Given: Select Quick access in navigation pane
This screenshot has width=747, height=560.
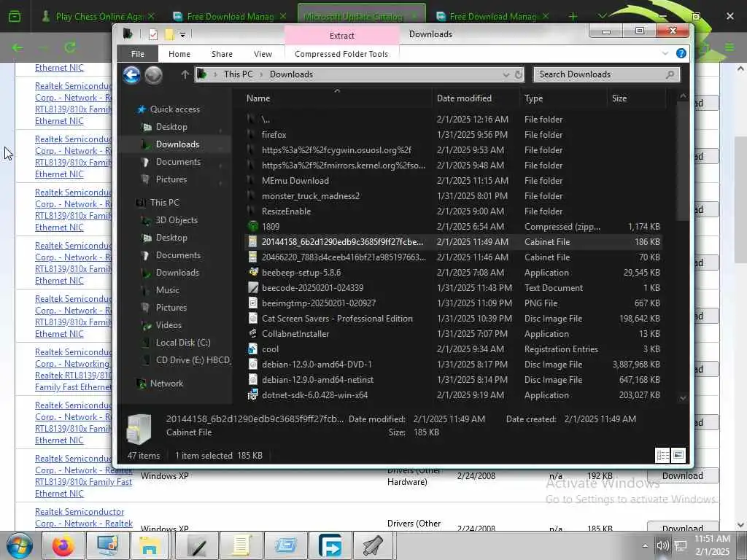Looking at the screenshot, I should (x=175, y=109).
